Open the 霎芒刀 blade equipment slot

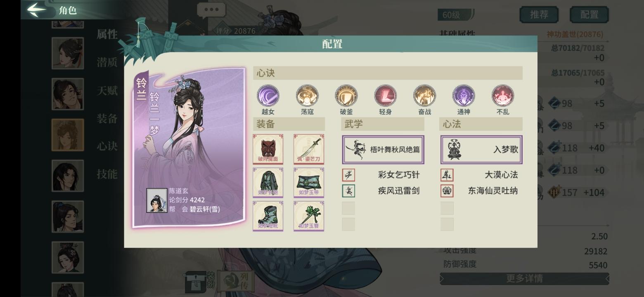coord(309,149)
